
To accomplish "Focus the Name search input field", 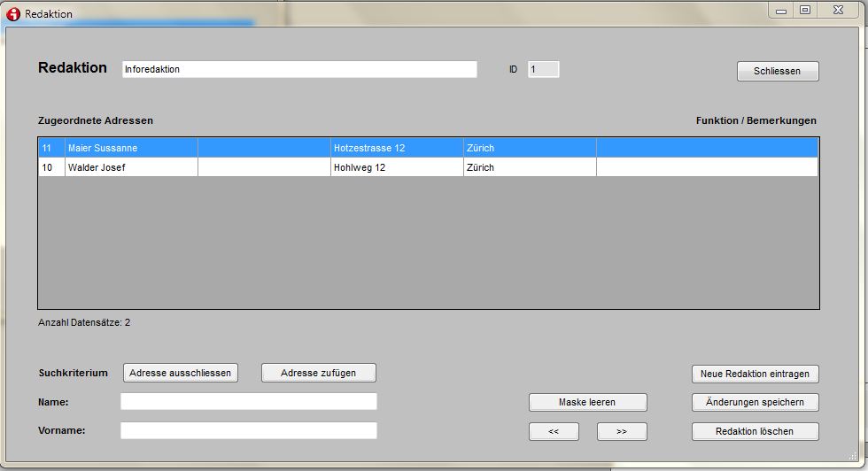I will point(248,402).
